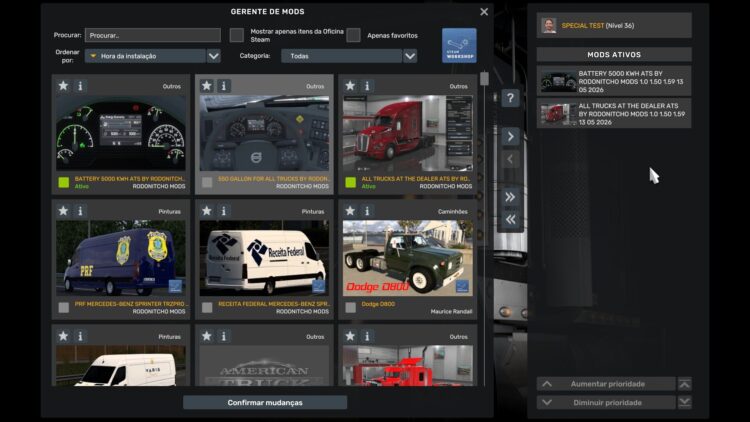Show info for 550 Gallon mod
The height and width of the screenshot is (422, 750).
click(x=224, y=86)
